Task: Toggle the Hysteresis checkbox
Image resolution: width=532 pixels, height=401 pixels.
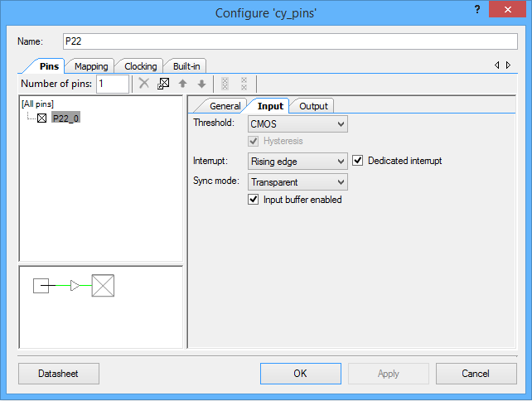Action: click(253, 141)
